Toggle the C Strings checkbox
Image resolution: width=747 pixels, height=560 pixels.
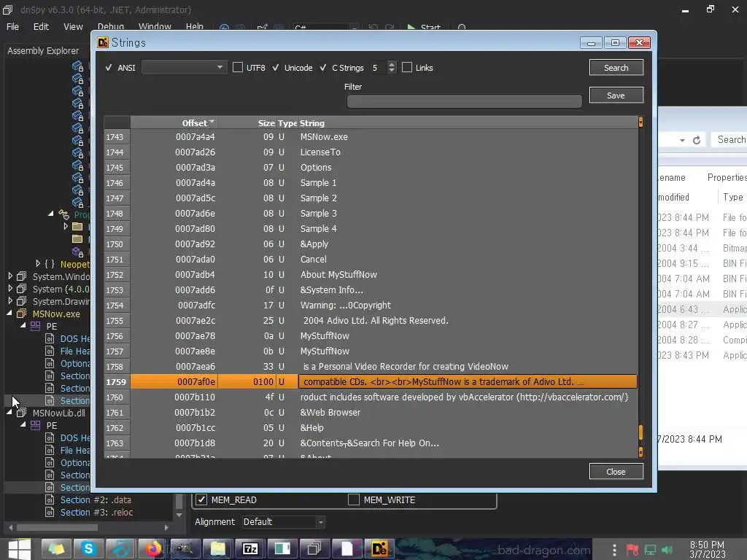[x=323, y=68]
